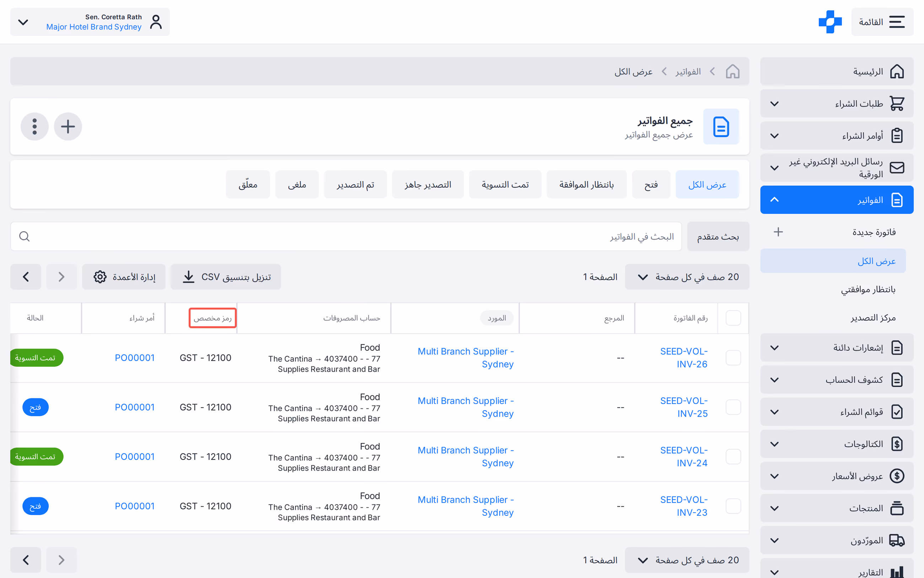
Task: Open الرئيسية in the sidebar
Action: coord(837,71)
